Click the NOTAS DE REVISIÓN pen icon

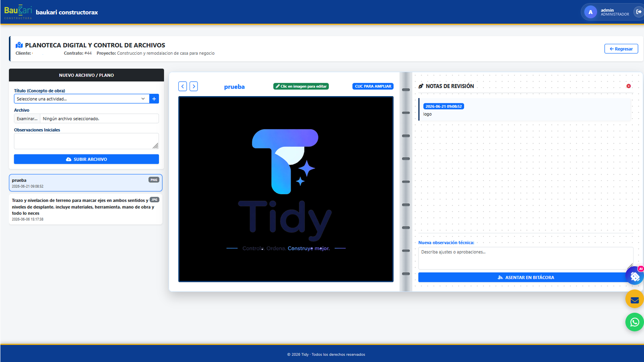tap(421, 86)
